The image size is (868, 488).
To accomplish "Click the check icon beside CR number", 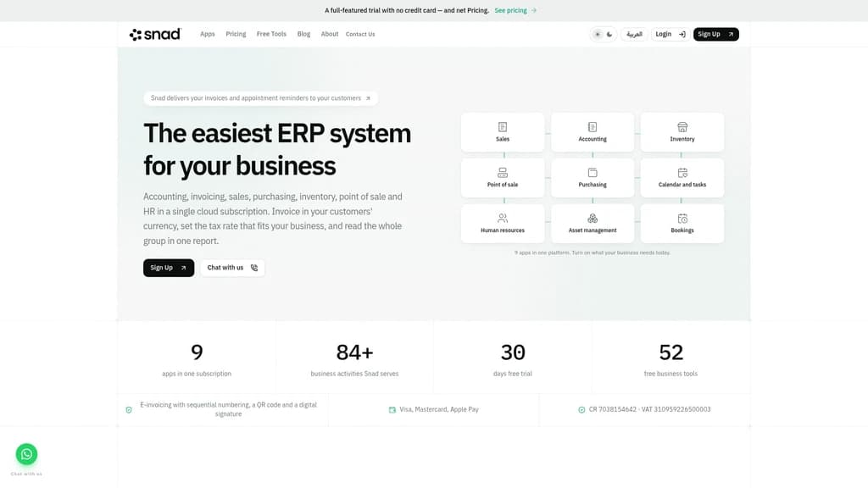I will [x=581, y=410].
